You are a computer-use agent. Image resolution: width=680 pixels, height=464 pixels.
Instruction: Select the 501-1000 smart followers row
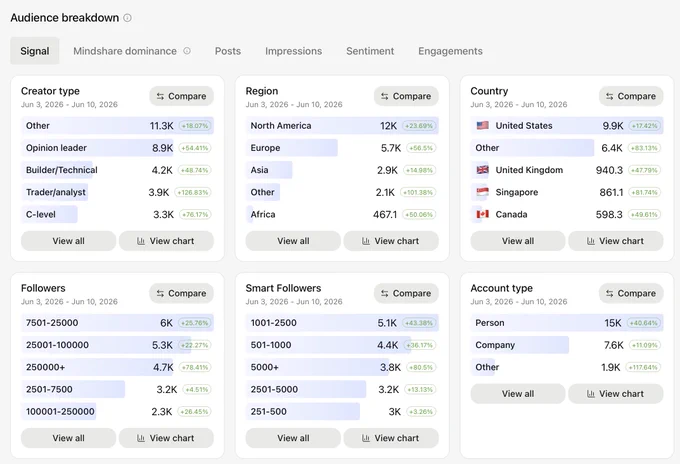tap(342, 345)
